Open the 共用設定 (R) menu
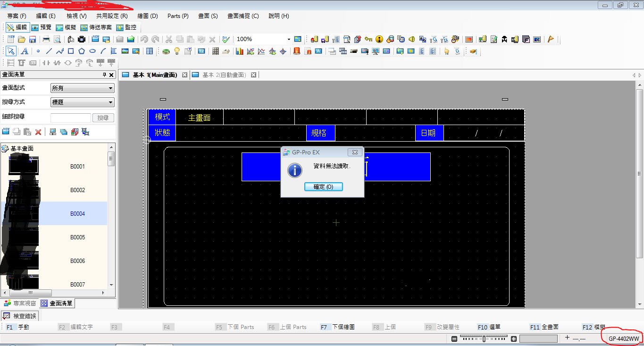The width and height of the screenshot is (644, 346). (x=112, y=16)
